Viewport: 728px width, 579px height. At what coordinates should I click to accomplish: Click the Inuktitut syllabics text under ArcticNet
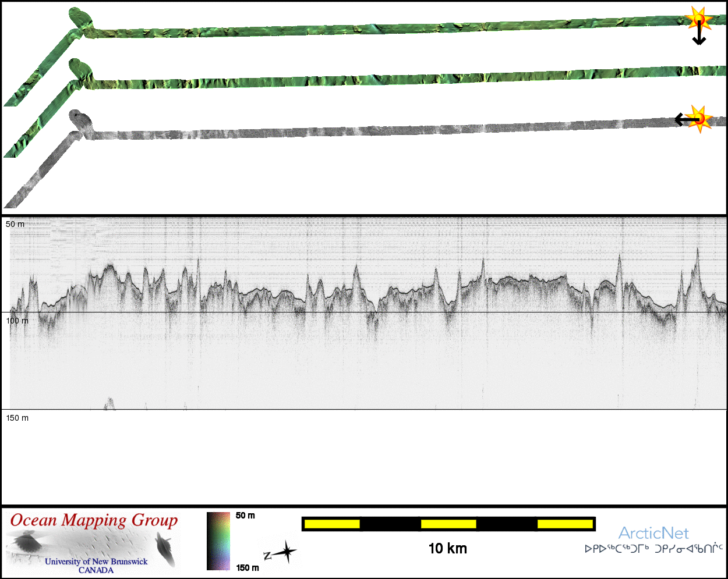pos(653,549)
